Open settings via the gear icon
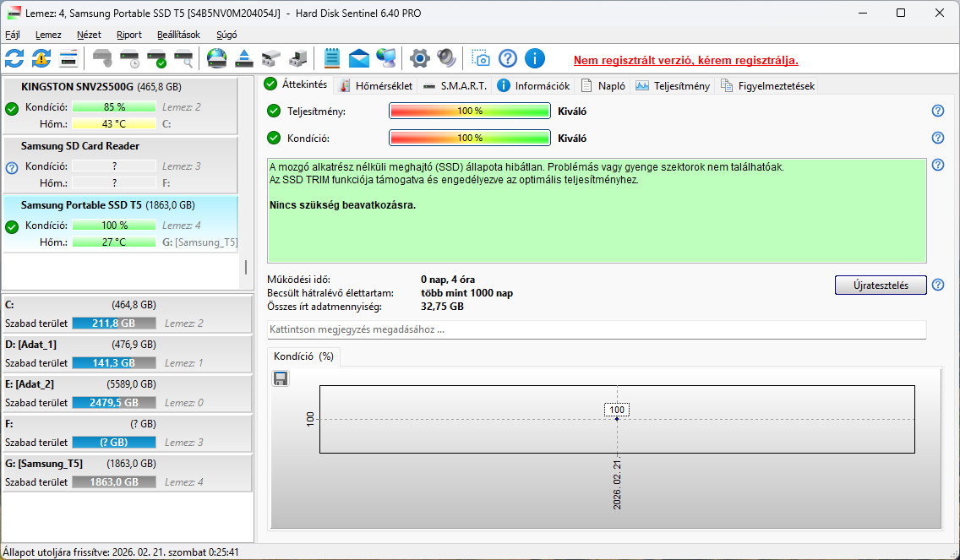The width and height of the screenshot is (960, 560). 420,59
